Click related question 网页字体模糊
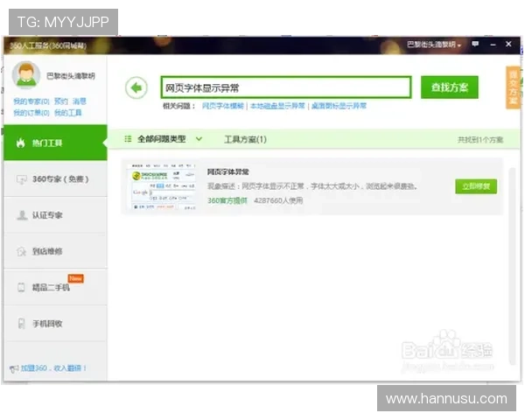 coord(223,106)
